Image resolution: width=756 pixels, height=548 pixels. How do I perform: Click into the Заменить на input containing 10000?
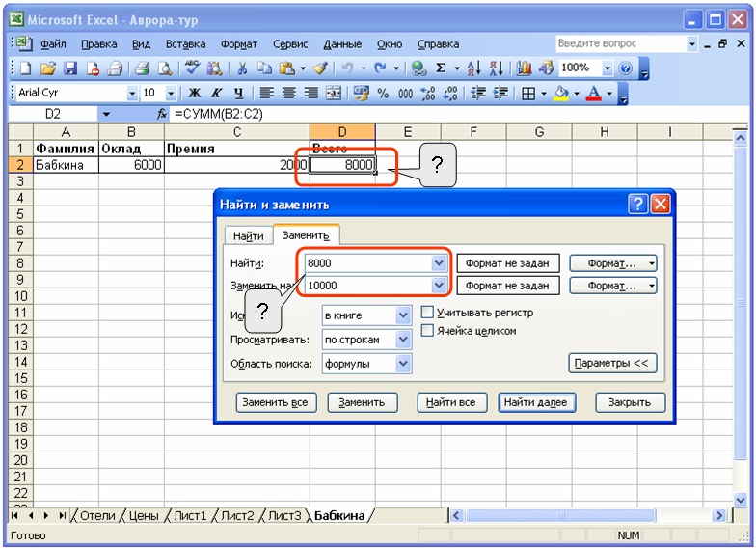[368, 286]
